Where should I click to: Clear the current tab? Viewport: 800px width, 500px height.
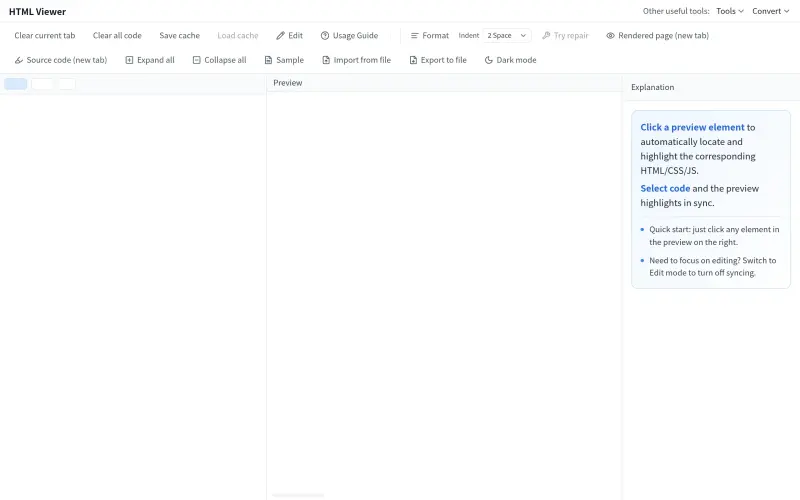(x=45, y=36)
